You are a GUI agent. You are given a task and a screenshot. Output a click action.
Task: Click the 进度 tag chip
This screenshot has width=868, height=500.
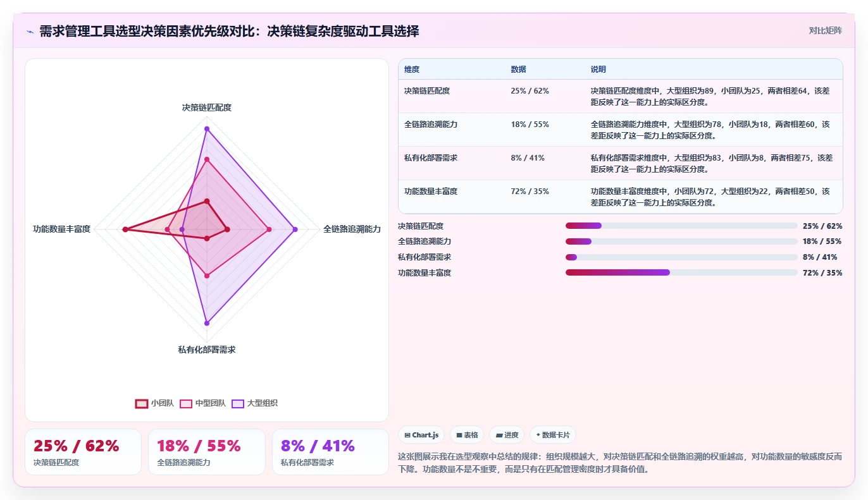(x=507, y=435)
